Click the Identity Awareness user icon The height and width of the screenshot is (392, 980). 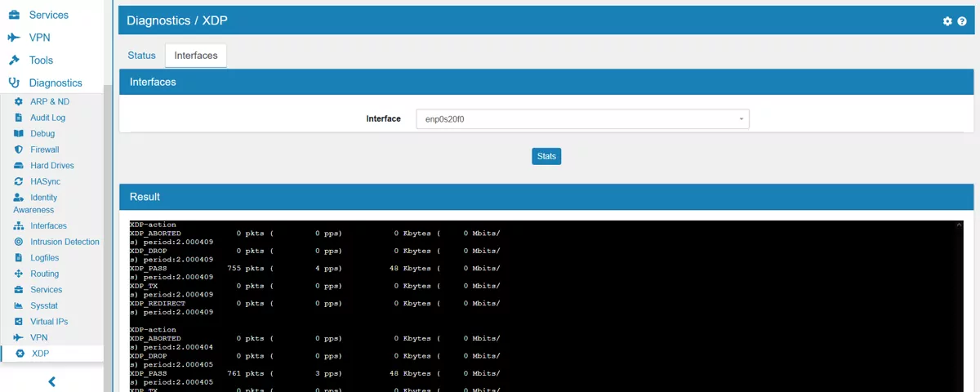pos(19,198)
